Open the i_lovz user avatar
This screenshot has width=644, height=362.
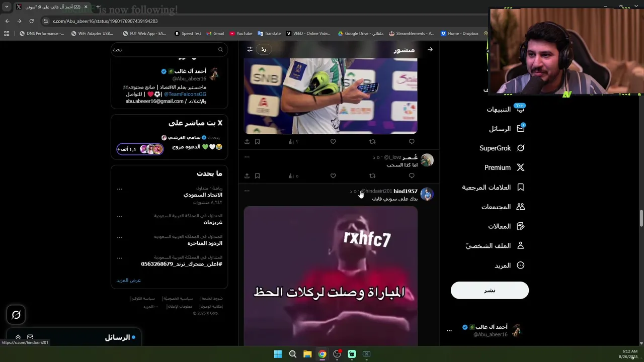point(427,160)
